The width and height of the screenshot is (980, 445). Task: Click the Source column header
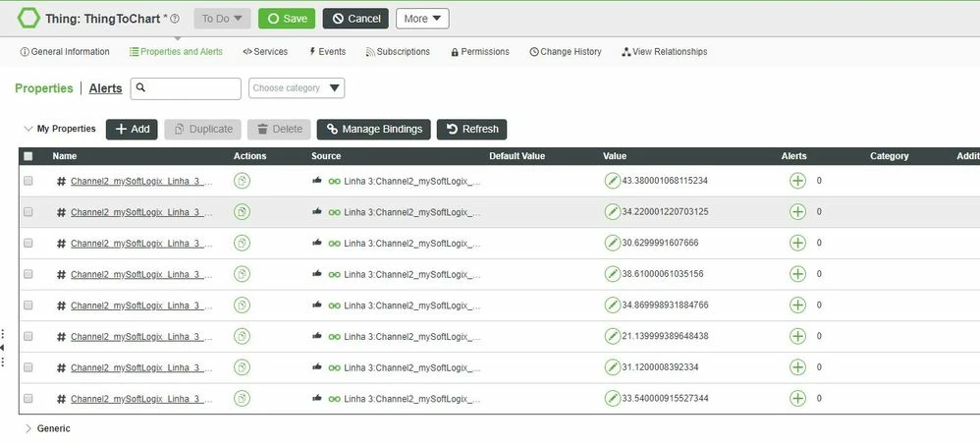326,156
